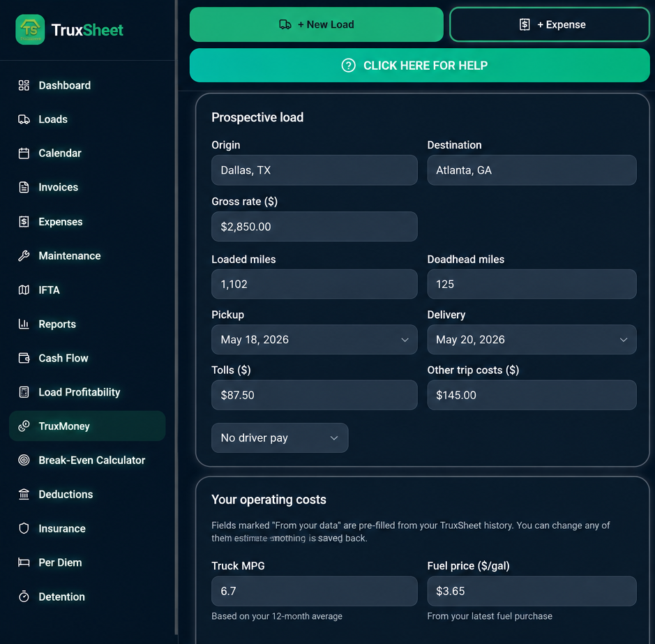Go to Load Profitability
655x644 pixels.
click(87, 392)
